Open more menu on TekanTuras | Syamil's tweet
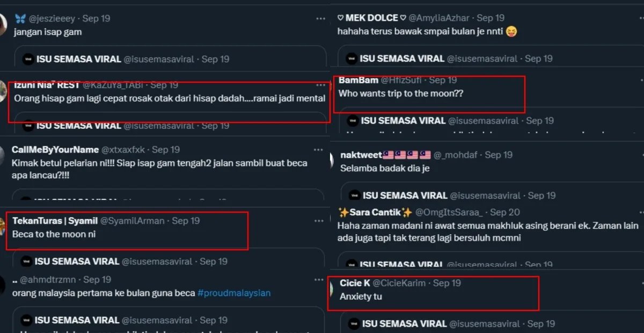 319,221
